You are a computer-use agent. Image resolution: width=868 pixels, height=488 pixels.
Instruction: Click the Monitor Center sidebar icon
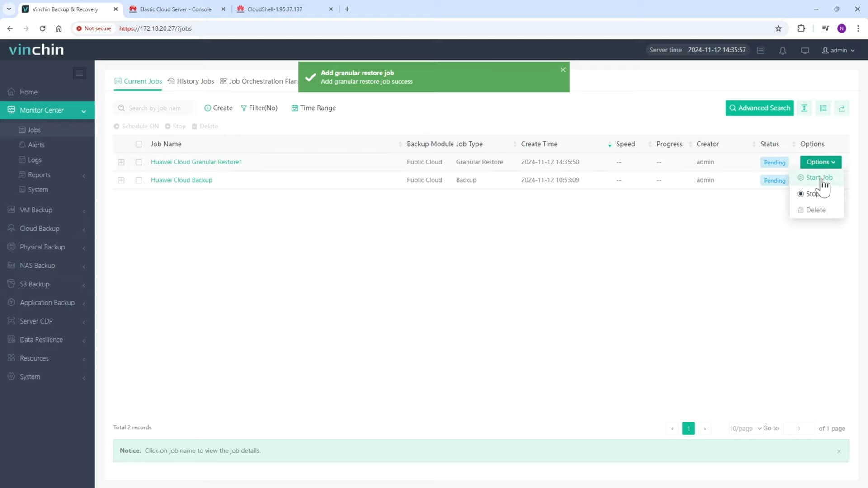tap(11, 110)
